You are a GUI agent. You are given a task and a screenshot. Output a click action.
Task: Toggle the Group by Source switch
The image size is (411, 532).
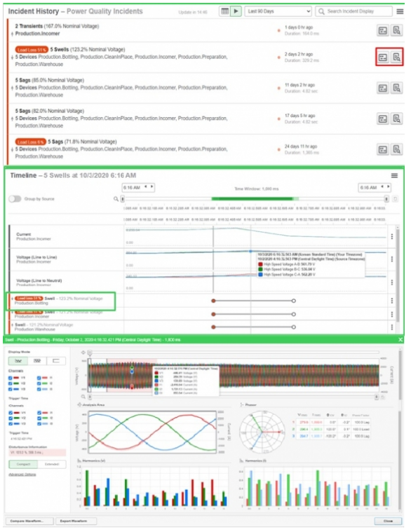point(15,199)
